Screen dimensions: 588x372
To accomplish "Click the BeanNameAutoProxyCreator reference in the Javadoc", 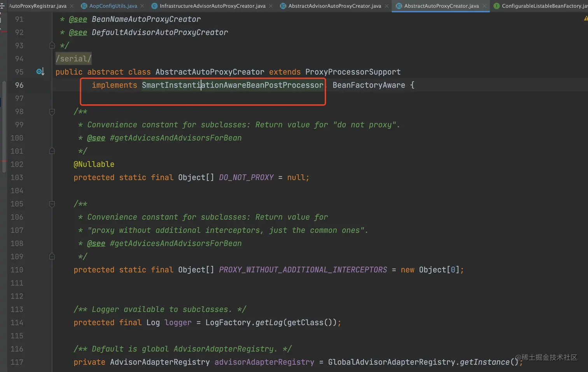I will click(x=146, y=19).
